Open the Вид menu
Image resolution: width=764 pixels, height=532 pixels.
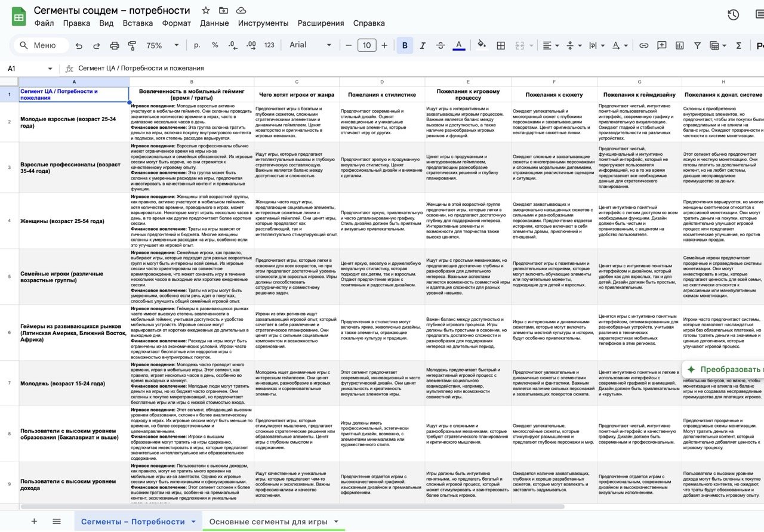tap(106, 23)
